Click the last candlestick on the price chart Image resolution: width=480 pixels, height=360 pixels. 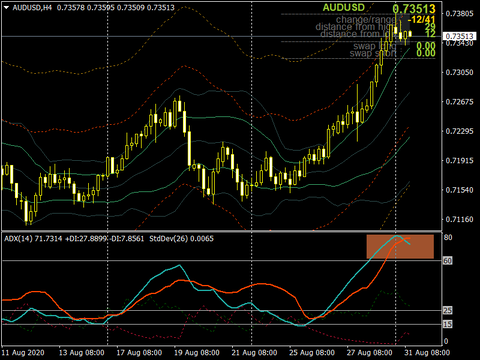coord(410,34)
